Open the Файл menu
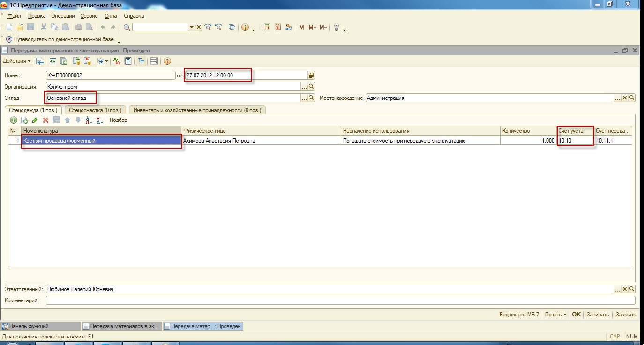 click(x=15, y=16)
